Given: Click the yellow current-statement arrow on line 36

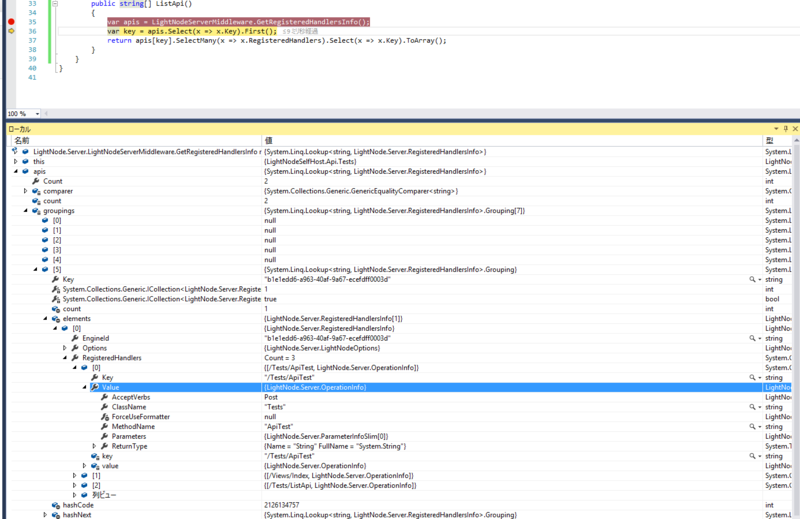Looking at the screenshot, I should point(11,31).
